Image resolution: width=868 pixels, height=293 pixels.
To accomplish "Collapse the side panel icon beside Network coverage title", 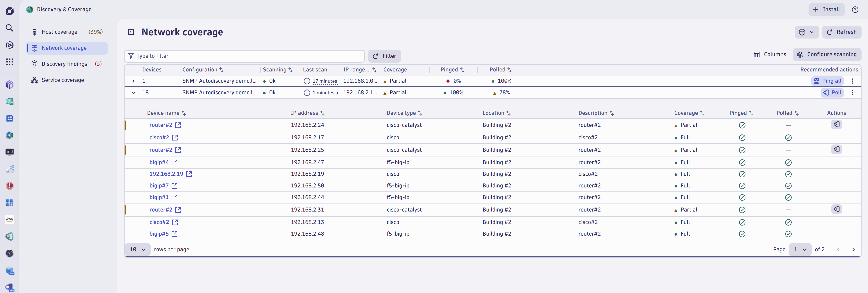I will (131, 32).
